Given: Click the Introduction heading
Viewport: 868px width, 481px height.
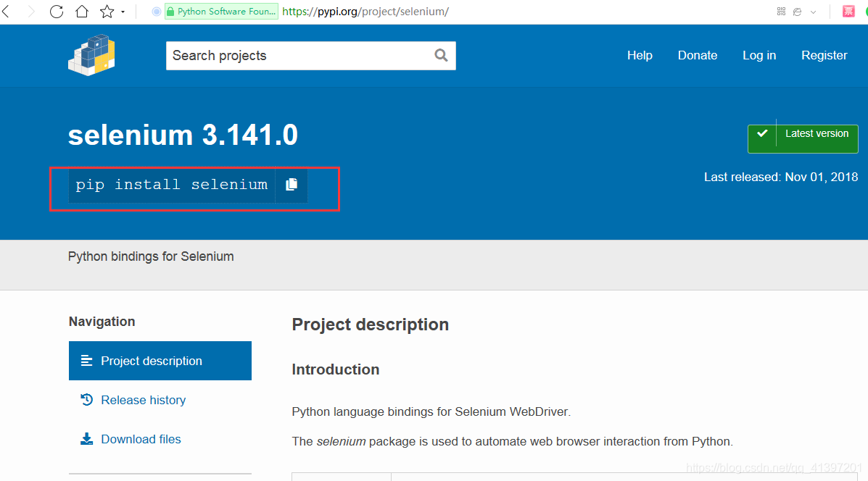Looking at the screenshot, I should 336,369.
